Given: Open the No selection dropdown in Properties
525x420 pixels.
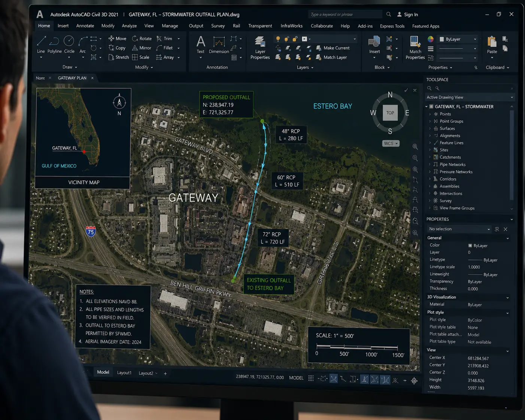Looking at the screenshot, I should 459,229.
